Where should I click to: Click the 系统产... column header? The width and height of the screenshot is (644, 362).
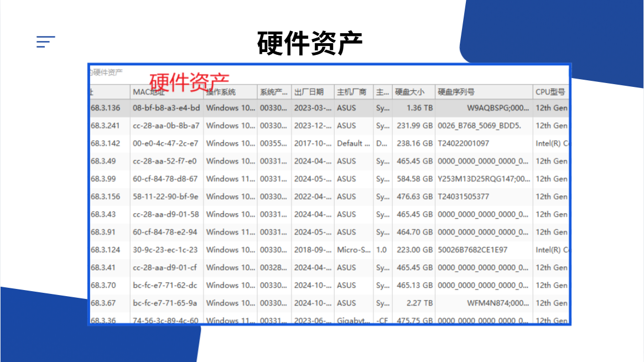[274, 92]
